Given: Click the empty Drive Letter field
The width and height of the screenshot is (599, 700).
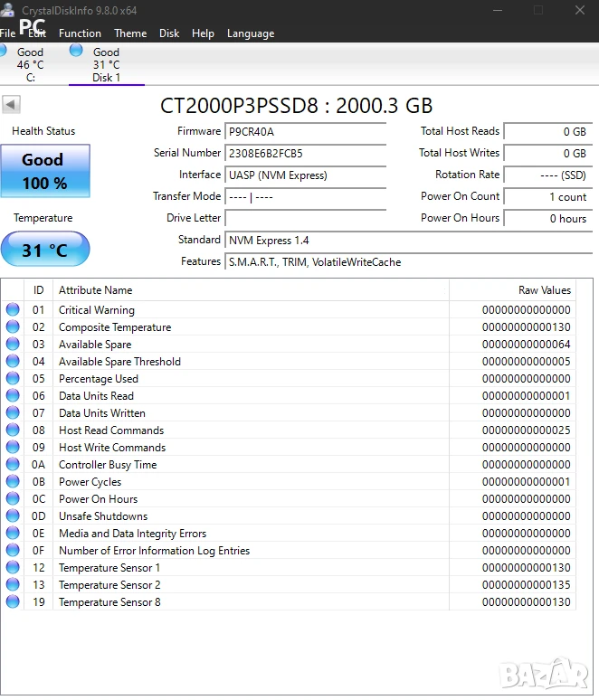Looking at the screenshot, I should (x=306, y=218).
